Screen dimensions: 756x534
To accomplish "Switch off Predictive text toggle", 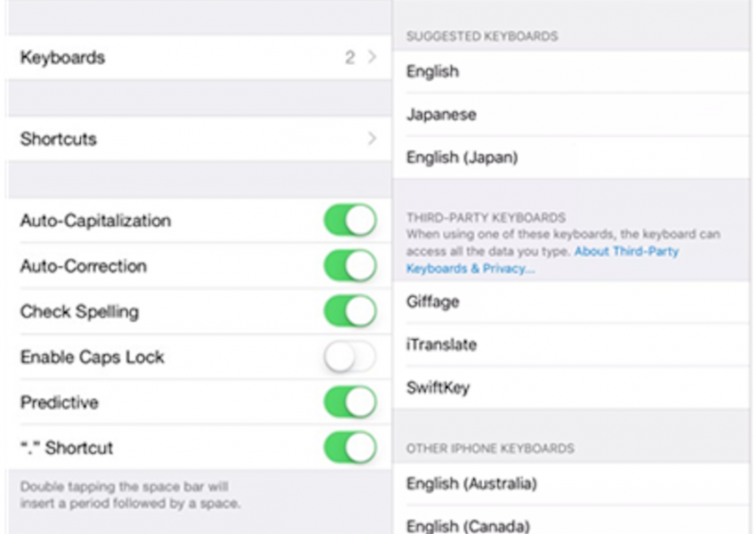I will pyautogui.click(x=350, y=402).
